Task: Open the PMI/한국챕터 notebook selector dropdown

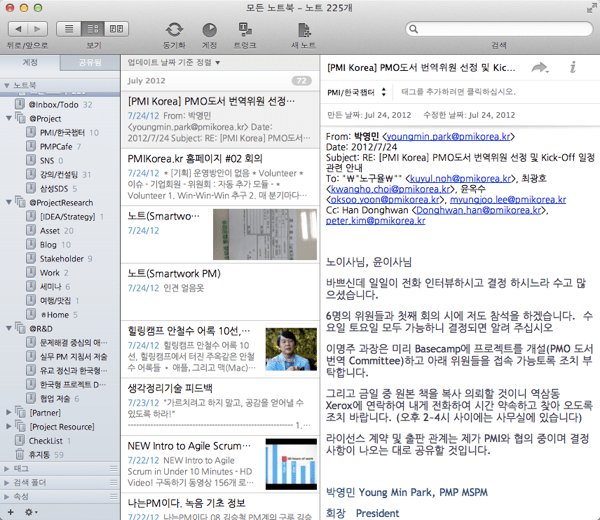Action: point(359,92)
